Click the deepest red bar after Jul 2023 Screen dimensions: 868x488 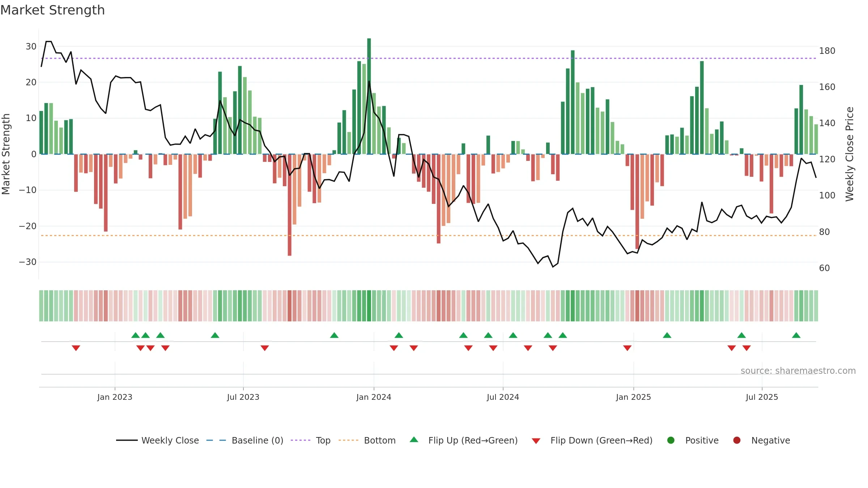click(x=290, y=205)
